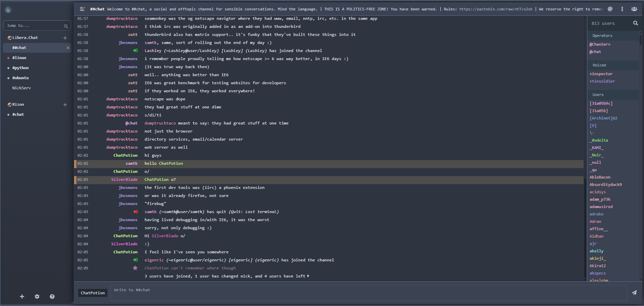The height and width of the screenshot is (306, 644).
Task: Select the ##chat channel in the sidebar
Action: point(37,48)
